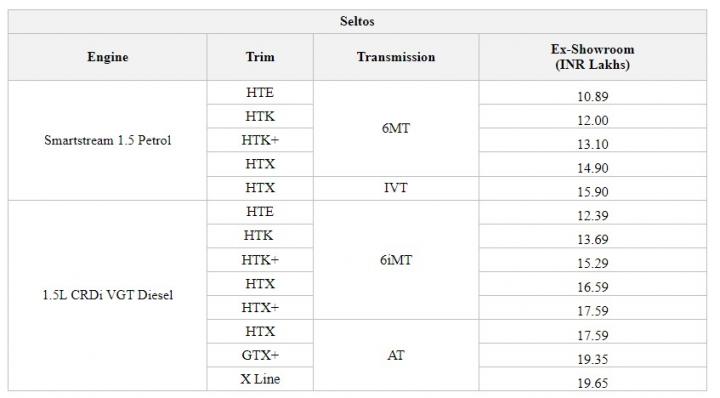Select the Trim column header
The width and height of the screenshot is (720, 398).
tap(260, 57)
